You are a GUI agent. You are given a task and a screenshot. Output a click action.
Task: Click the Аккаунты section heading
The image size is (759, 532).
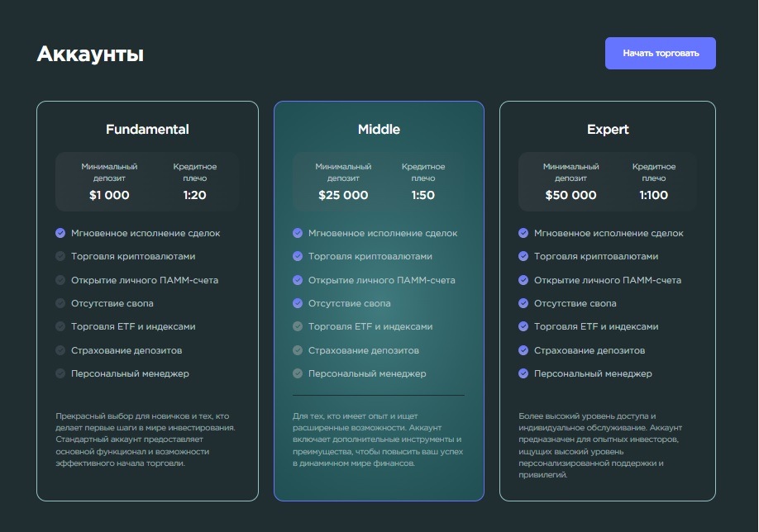click(90, 55)
